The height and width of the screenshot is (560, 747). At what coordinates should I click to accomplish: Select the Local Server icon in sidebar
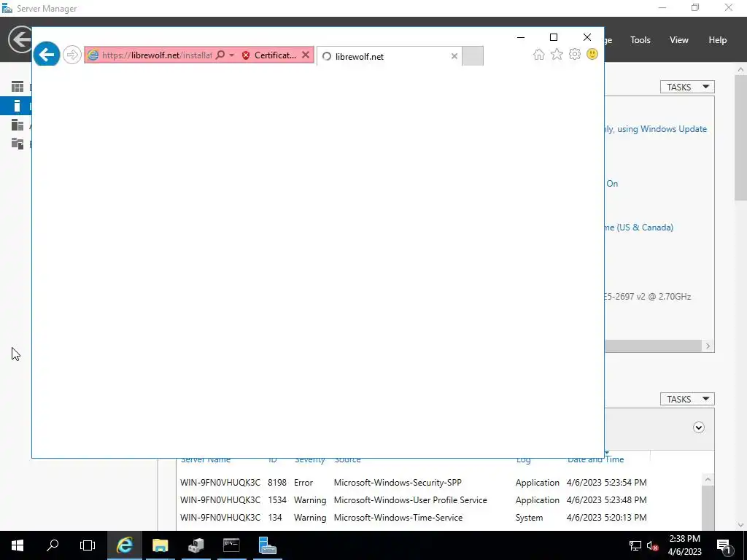[x=18, y=106]
